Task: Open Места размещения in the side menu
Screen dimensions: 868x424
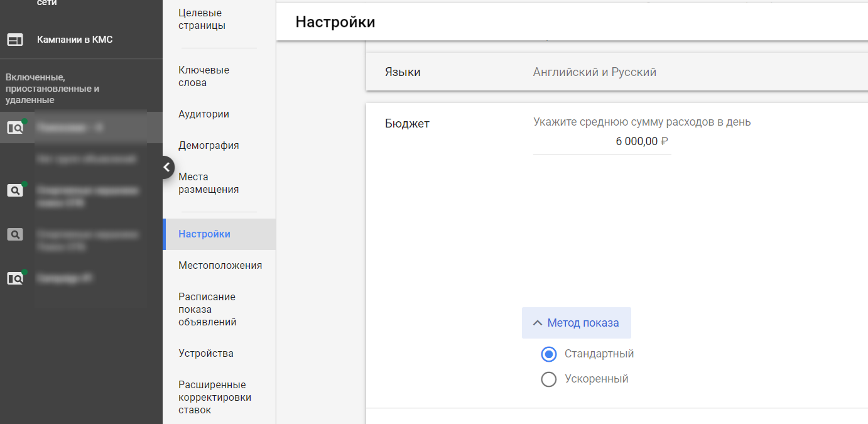Action: [209, 183]
